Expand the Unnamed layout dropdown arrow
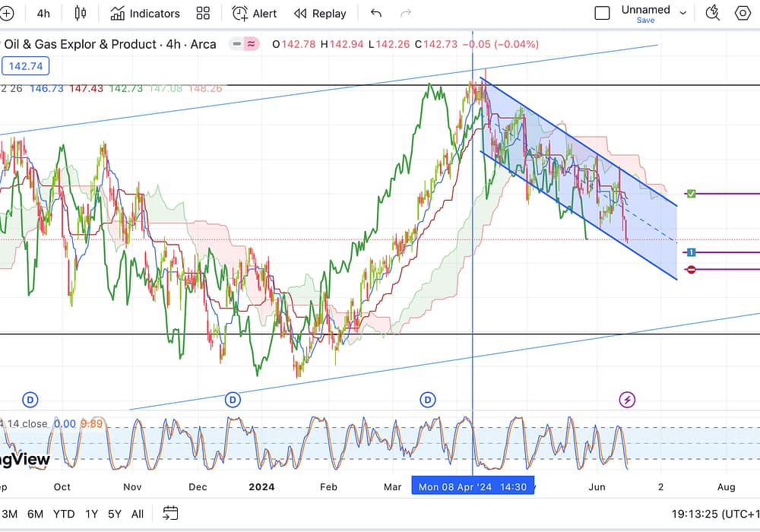This screenshot has height=532, width=760. click(682, 13)
